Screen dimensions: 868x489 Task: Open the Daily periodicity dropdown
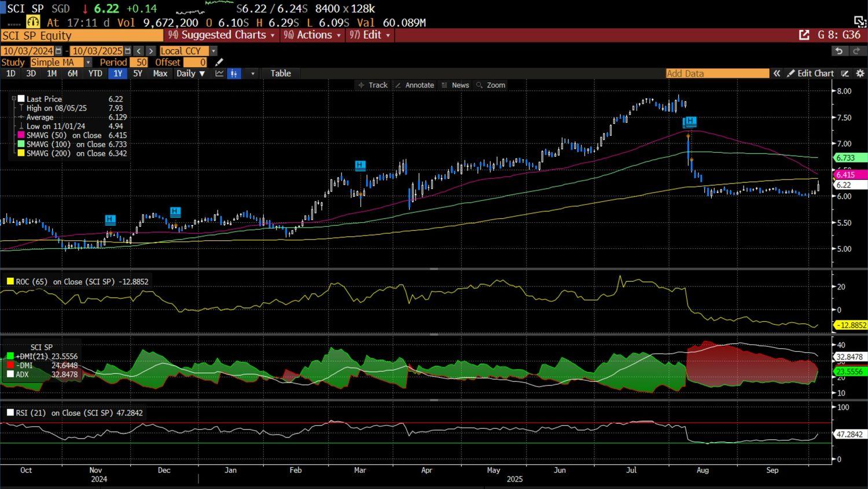190,73
